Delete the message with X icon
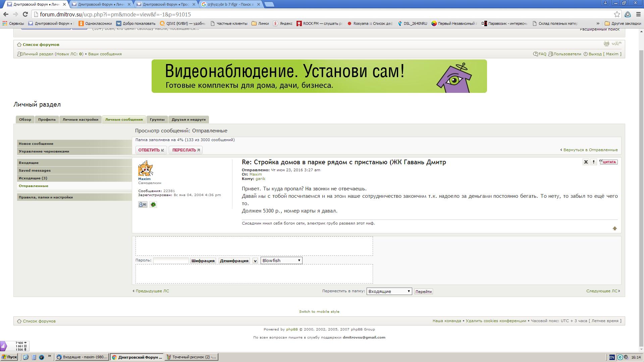Viewport: 644px width, 362px height. click(x=586, y=162)
